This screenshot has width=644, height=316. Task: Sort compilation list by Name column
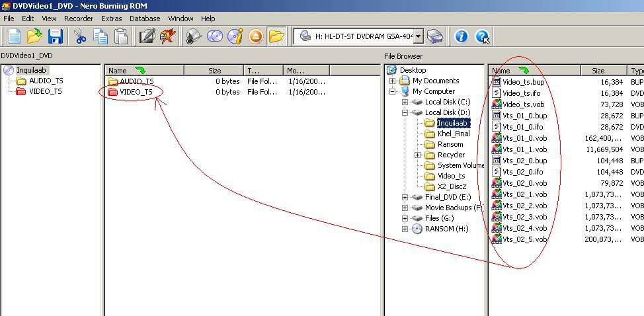pyautogui.click(x=144, y=71)
